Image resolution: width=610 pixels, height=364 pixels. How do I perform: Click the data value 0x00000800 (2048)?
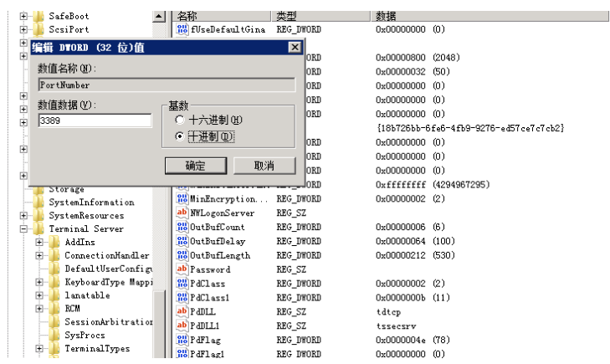pyautogui.click(x=418, y=58)
